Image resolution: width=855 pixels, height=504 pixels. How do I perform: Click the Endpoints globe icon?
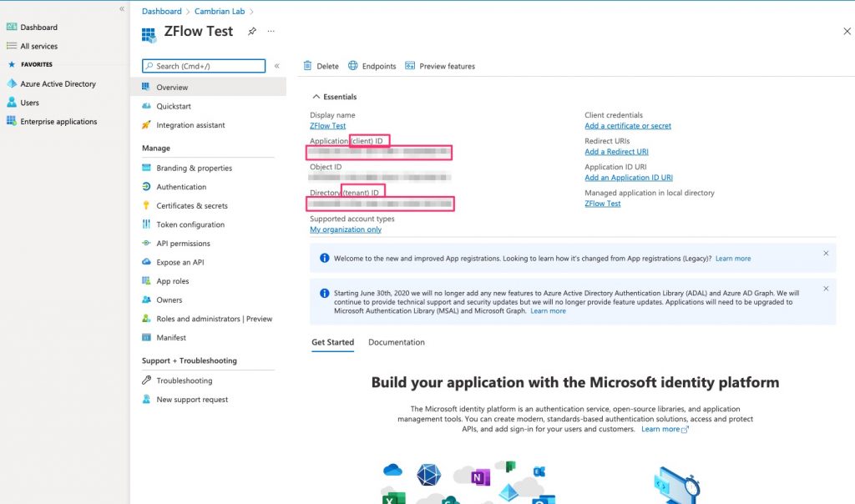[353, 65]
